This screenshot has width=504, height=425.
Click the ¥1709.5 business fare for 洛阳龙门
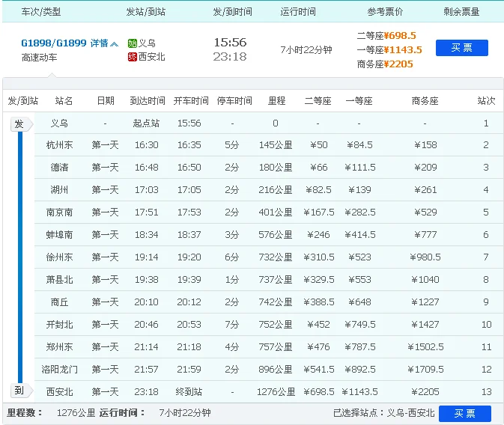[x=425, y=370]
